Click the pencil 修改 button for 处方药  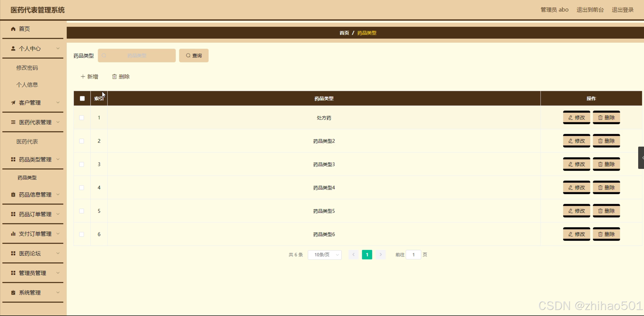pyautogui.click(x=576, y=117)
